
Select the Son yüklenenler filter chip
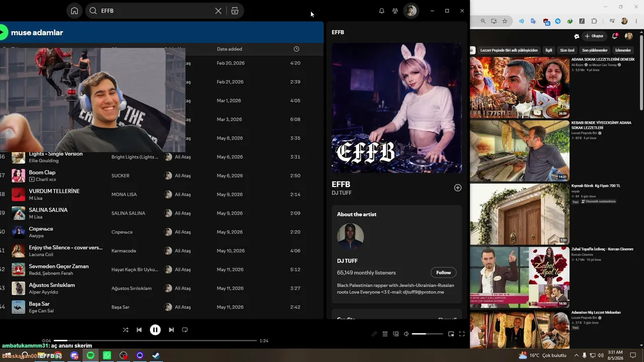pyautogui.click(x=595, y=50)
